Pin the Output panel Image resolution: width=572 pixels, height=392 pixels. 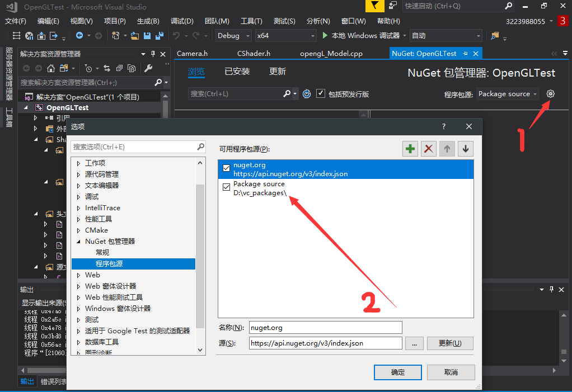[552, 289]
